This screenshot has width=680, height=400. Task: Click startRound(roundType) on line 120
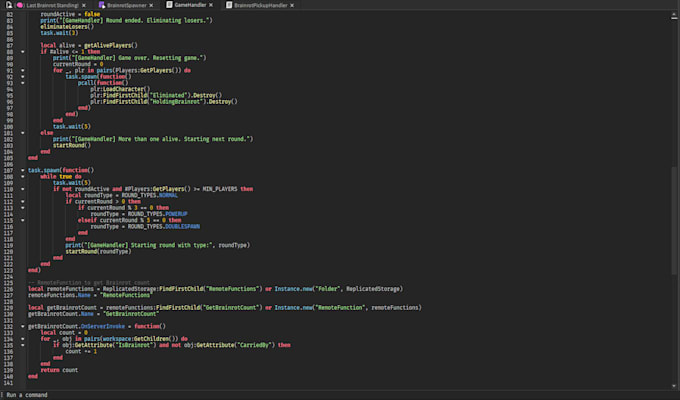click(98, 252)
